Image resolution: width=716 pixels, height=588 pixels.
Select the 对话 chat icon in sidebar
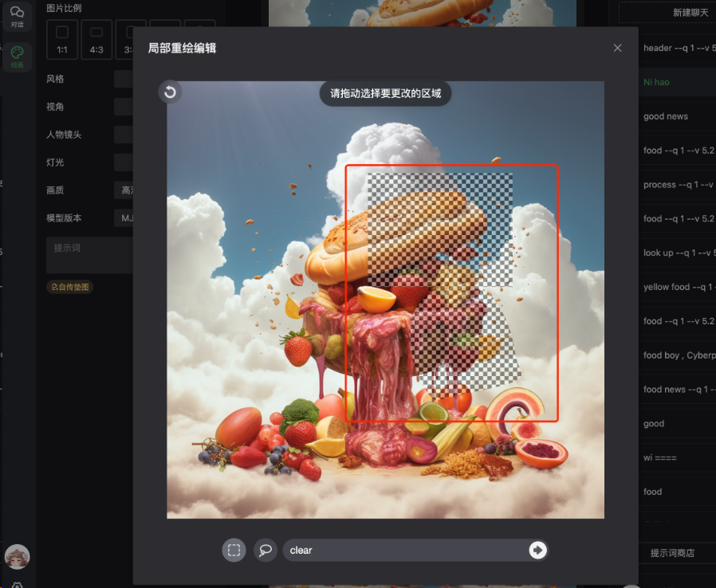[17, 18]
